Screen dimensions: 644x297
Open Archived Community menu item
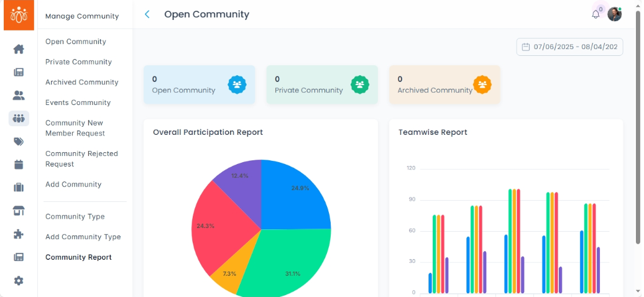[x=81, y=82]
